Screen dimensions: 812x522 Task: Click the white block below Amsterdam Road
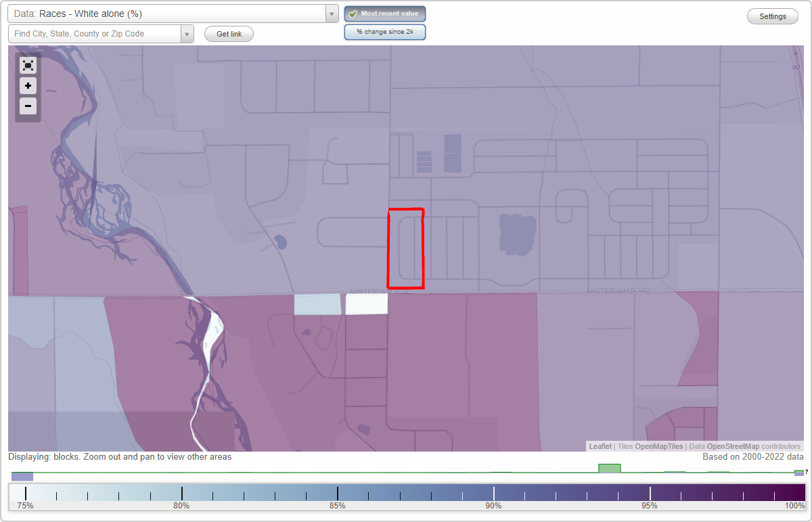click(367, 305)
